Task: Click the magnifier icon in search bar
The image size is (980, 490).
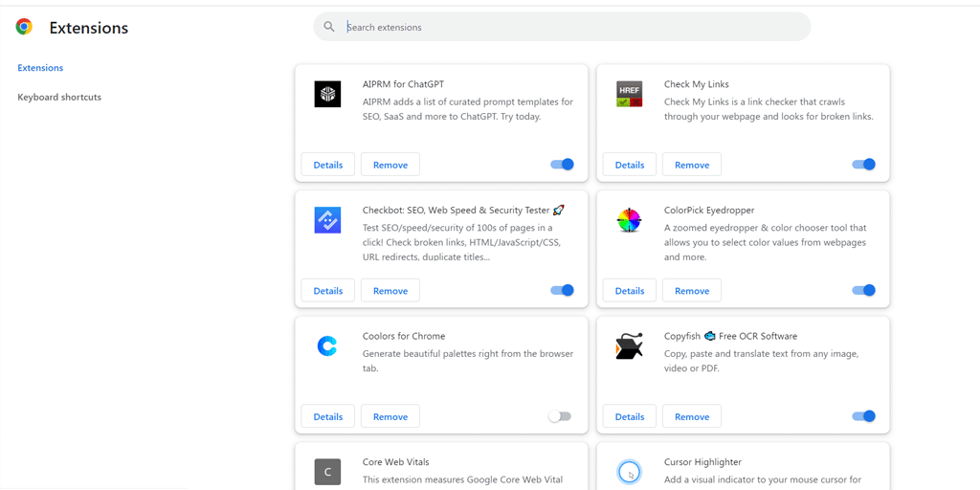Action: click(x=329, y=28)
